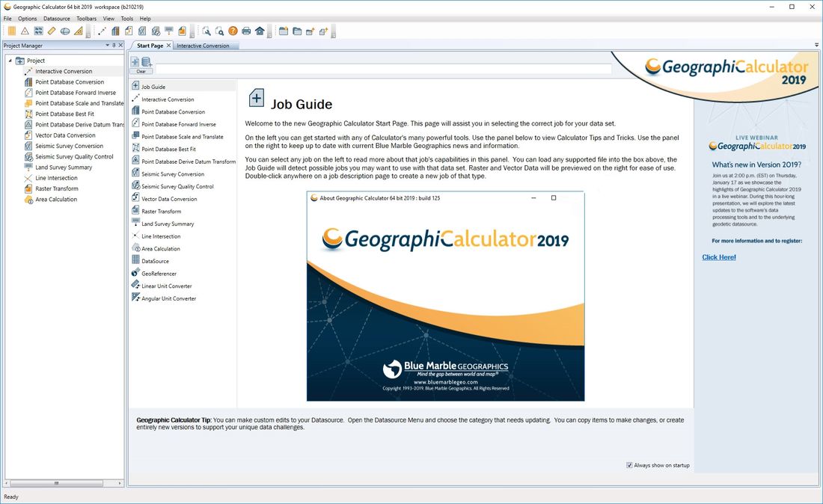Click the Clear button
Image resolution: width=823 pixels, height=504 pixels.
tap(141, 71)
